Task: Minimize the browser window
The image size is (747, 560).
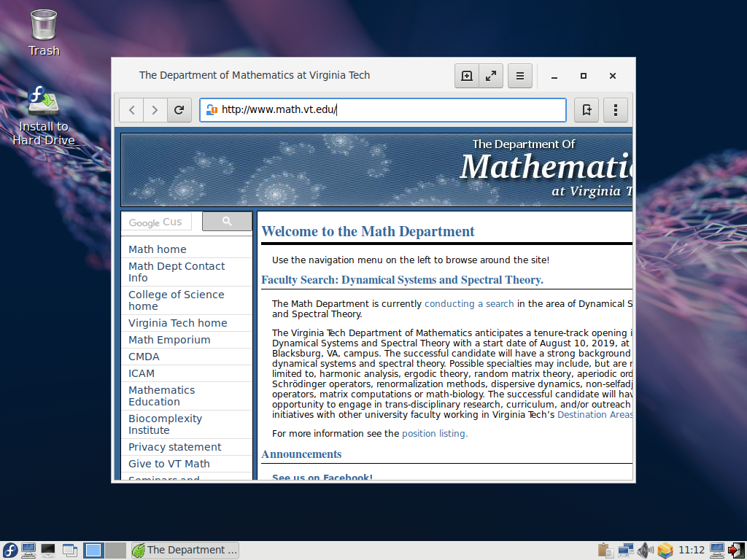Action: tap(554, 76)
